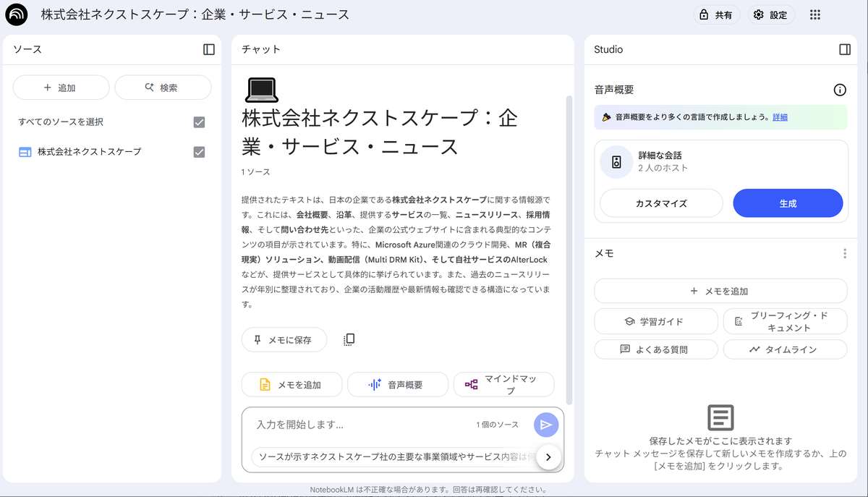Screen dimensions: 868x497
Task: Click the NotebookLM logo icon
Action: (16, 14)
